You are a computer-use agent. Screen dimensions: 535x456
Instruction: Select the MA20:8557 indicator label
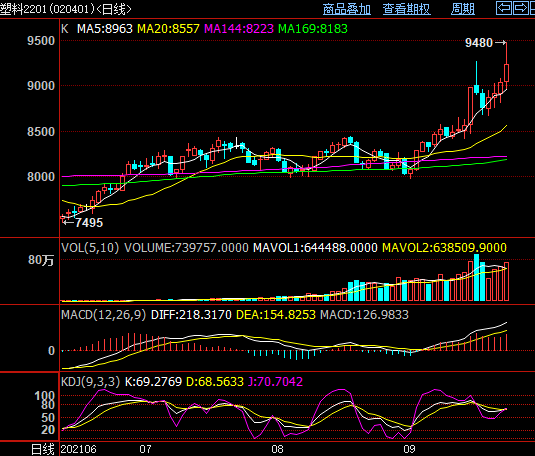click(168, 29)
